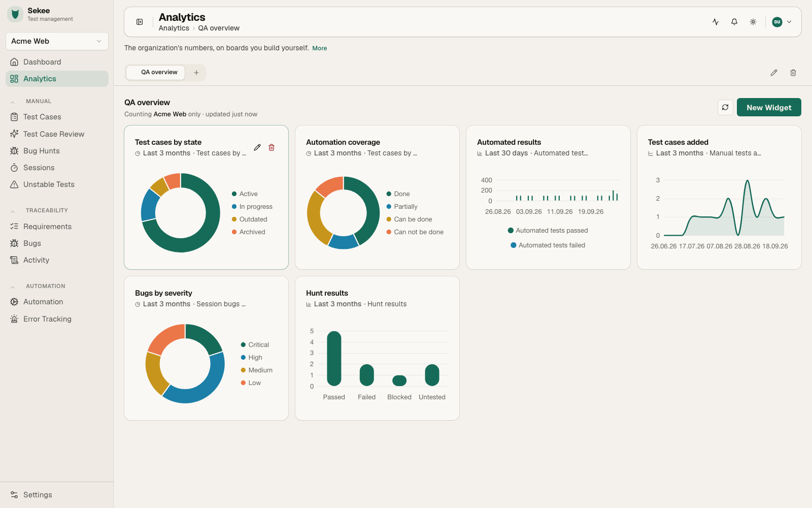Open notifications bell

pos(734,22)
